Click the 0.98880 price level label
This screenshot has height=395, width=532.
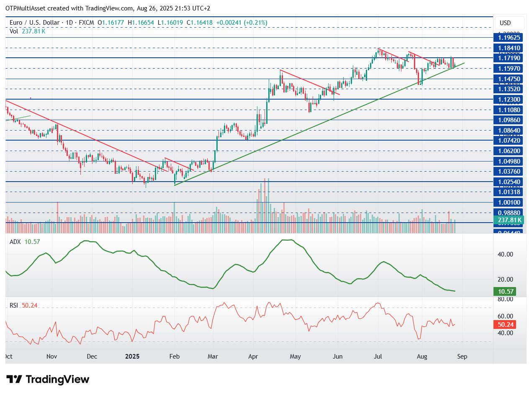tap(509, 213)
